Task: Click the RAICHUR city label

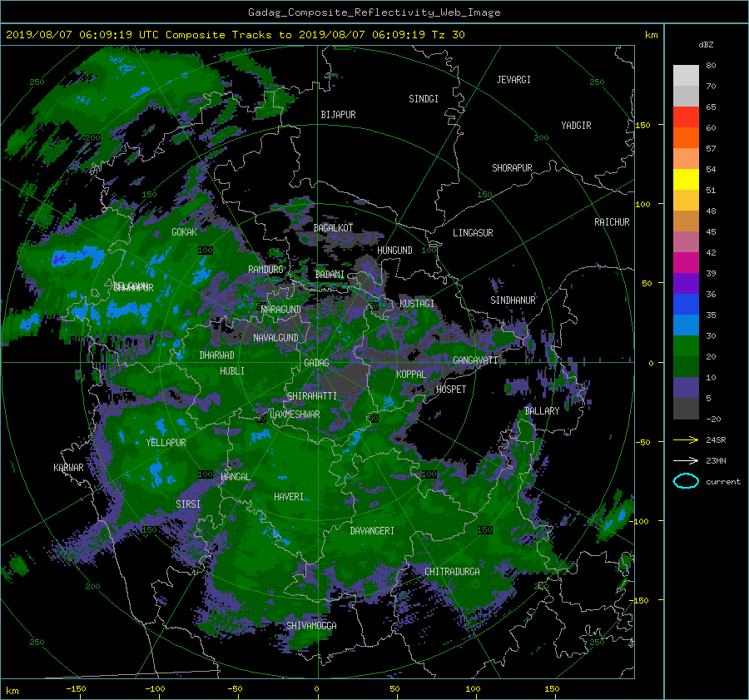Action: tap(612, 222)
